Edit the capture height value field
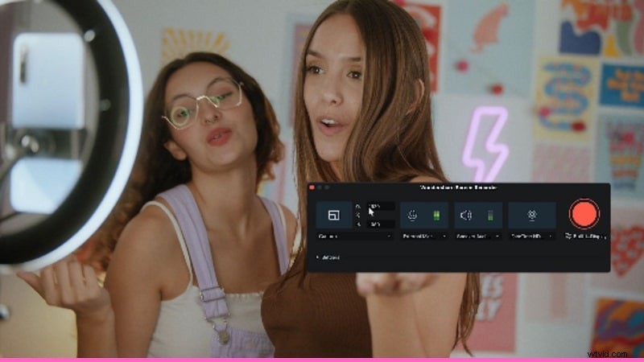The width and height of the screenshot is (644, 362). click(x=380, y=224)
